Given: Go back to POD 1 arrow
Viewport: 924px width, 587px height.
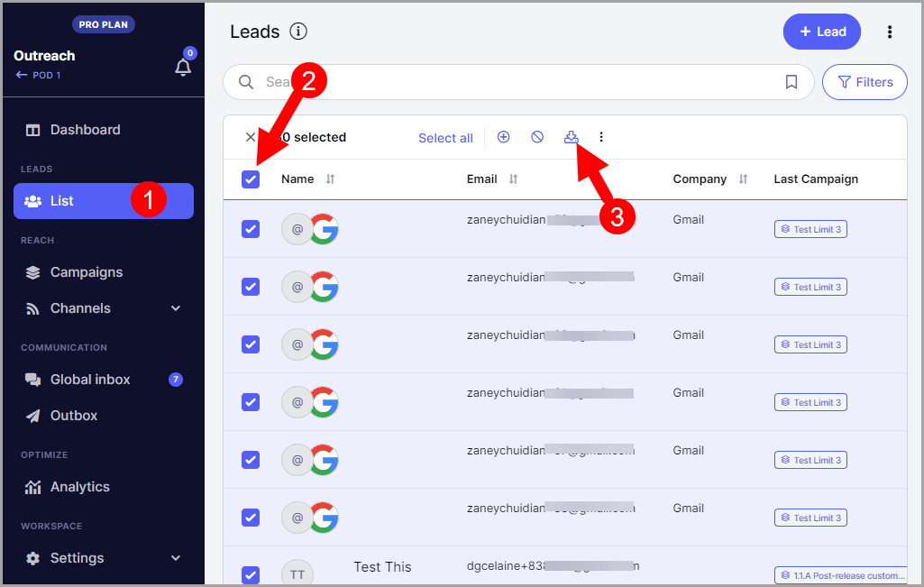Looking at the screenshot, I should (x=22, y=75).
